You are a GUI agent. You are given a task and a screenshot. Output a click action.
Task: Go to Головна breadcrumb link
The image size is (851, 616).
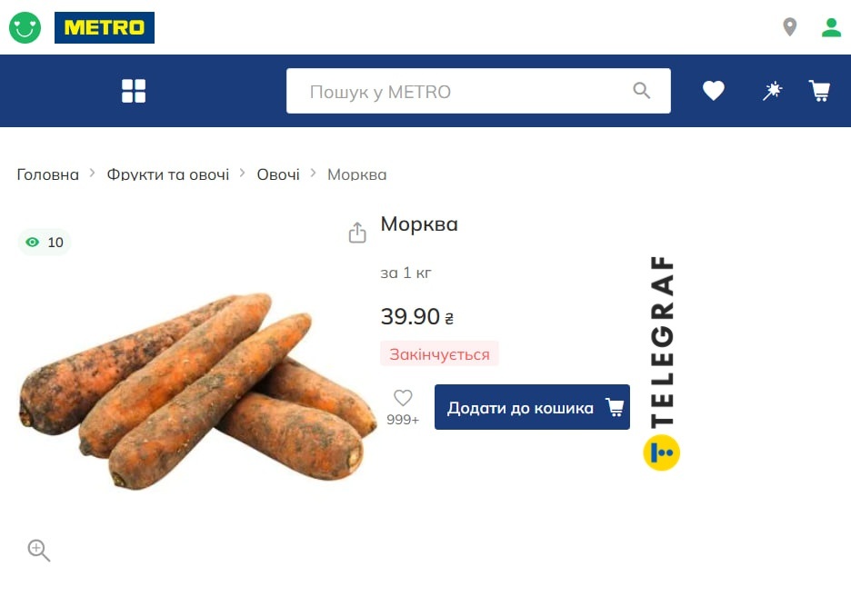click(x=48, y=174)
